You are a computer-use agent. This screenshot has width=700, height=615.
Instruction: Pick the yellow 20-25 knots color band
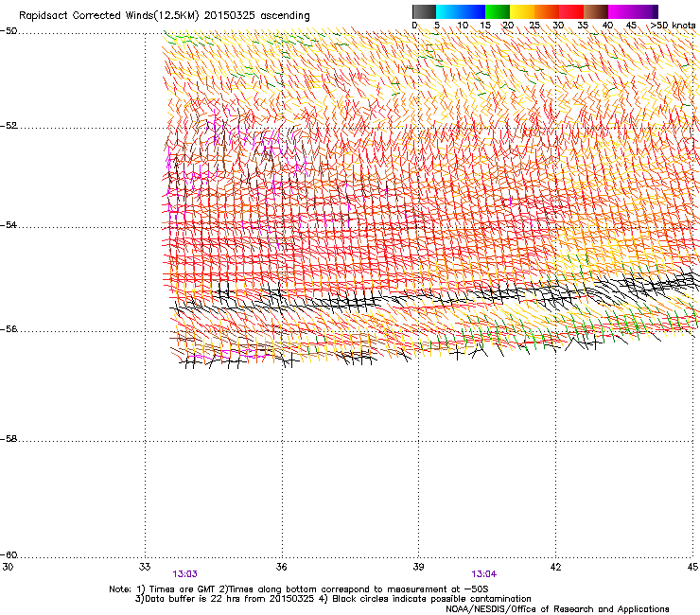click(522, 11)
